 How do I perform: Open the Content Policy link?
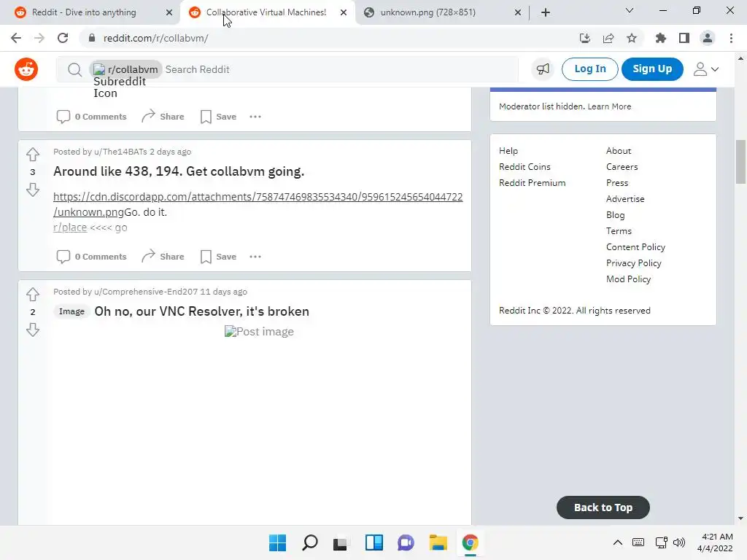tap(635, 247)
